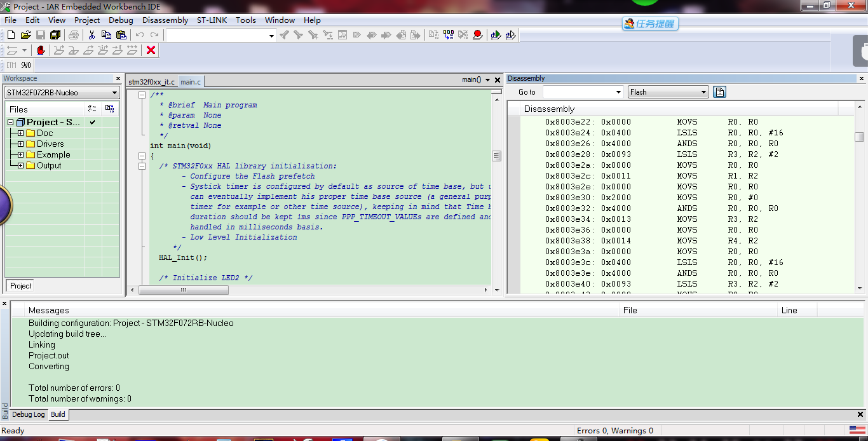Cut selection with the scissors icon
The image size is (868, 441).
pyautogui.click(x=92, y=35)
